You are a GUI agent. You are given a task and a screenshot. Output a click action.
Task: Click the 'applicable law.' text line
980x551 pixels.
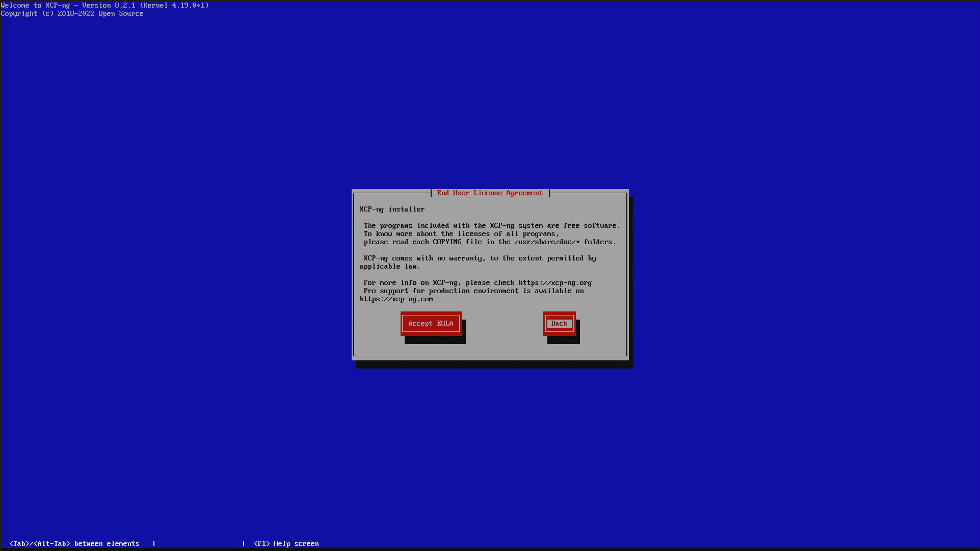coord(390,267)
